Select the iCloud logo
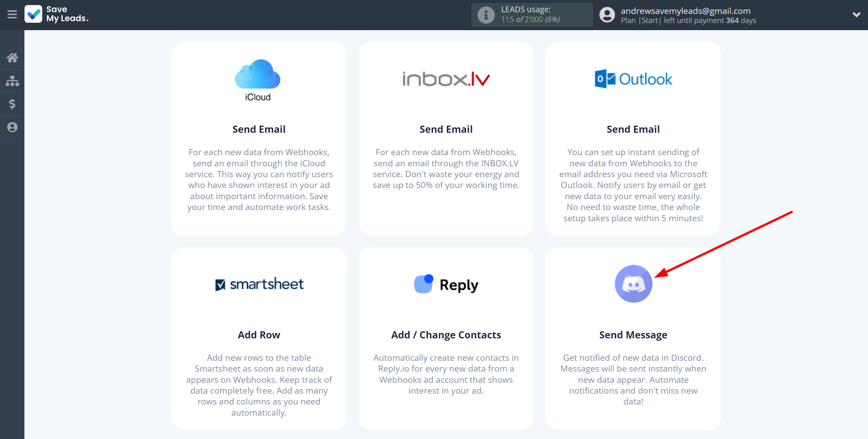This screenshot has height=439, width=868. (258, 80)
